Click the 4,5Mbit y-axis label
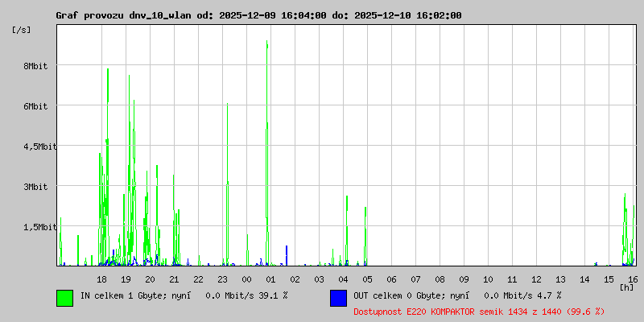 click(x=39, y=147)
